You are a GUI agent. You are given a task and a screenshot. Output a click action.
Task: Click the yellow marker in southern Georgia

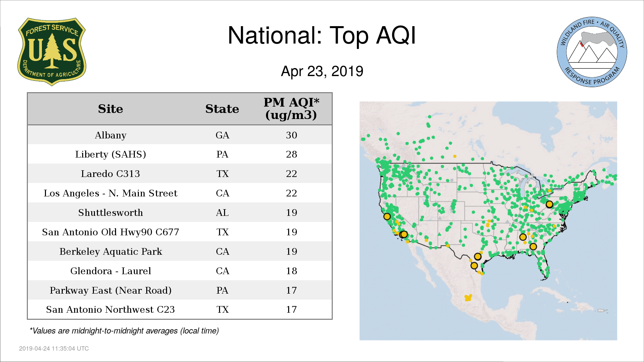coord(533,247)
